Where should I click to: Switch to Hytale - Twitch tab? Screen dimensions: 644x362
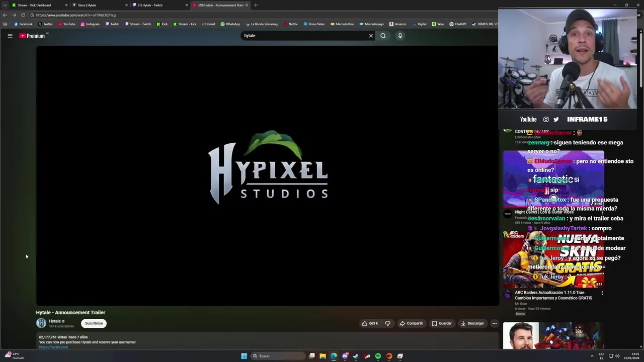click(x=158, y=5)
